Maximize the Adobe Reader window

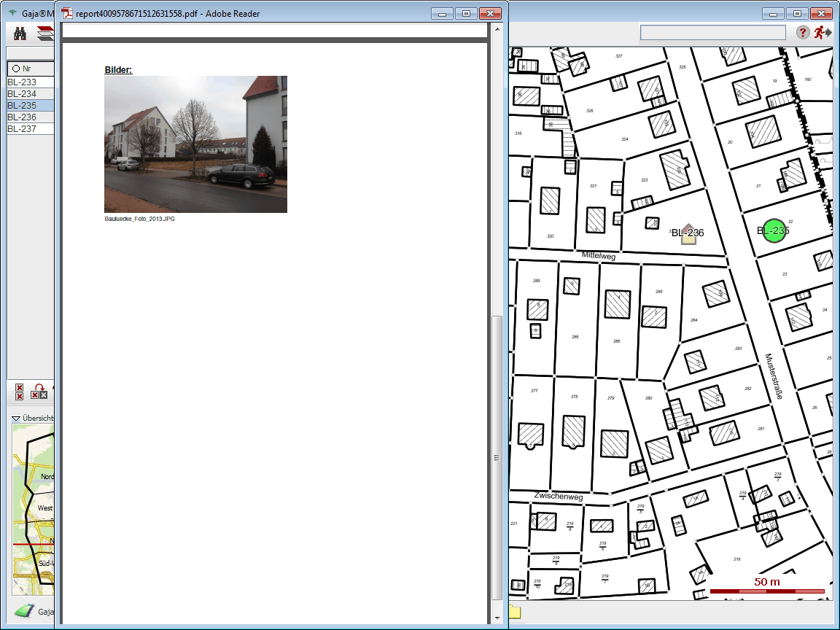tap(466, 13)
